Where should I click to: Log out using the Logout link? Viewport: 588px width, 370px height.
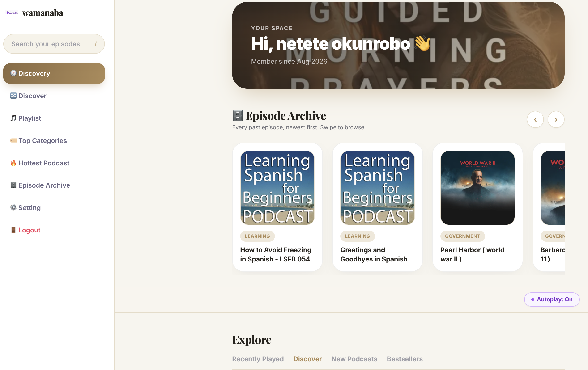[54, 230]
